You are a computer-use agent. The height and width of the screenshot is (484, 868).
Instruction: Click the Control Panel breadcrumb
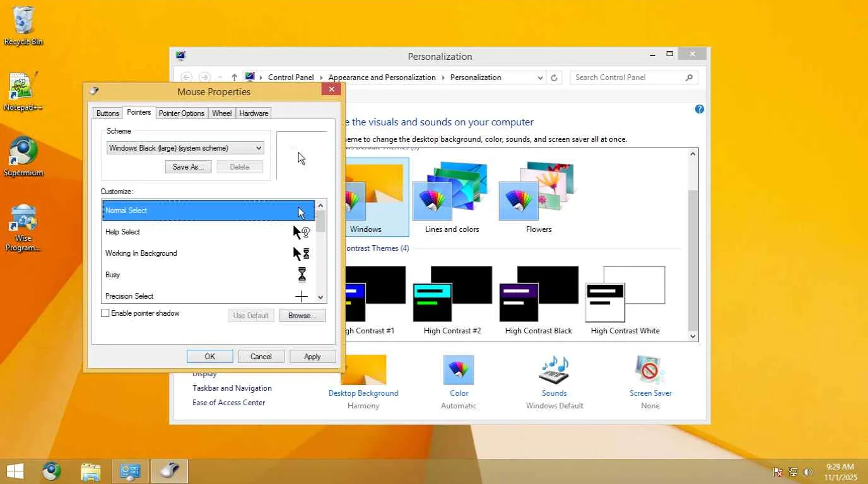291,78
